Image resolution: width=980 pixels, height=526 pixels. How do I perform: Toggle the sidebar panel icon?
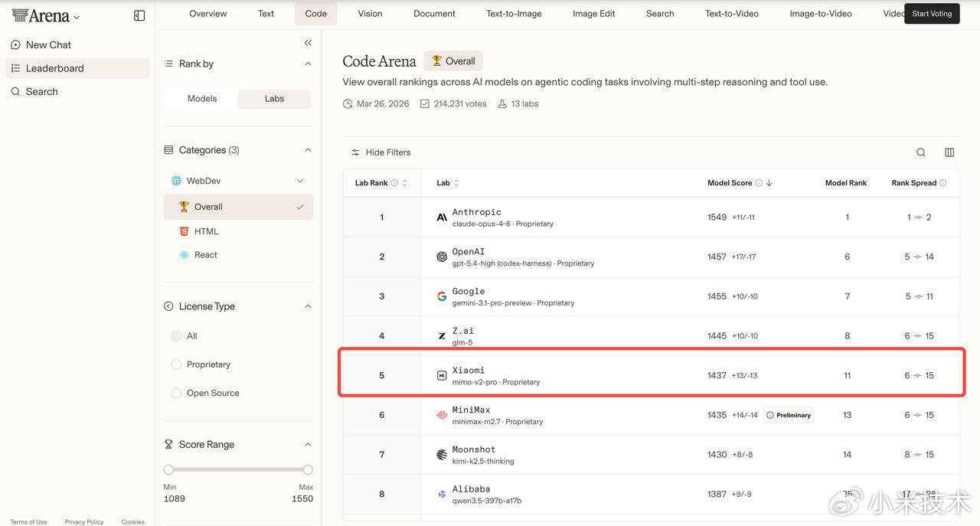pos(139,15)
